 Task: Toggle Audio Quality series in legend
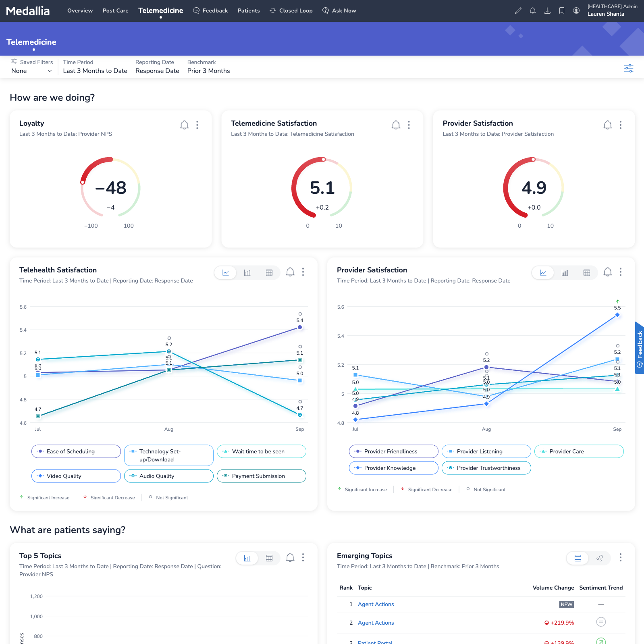[x=168, y=476]
